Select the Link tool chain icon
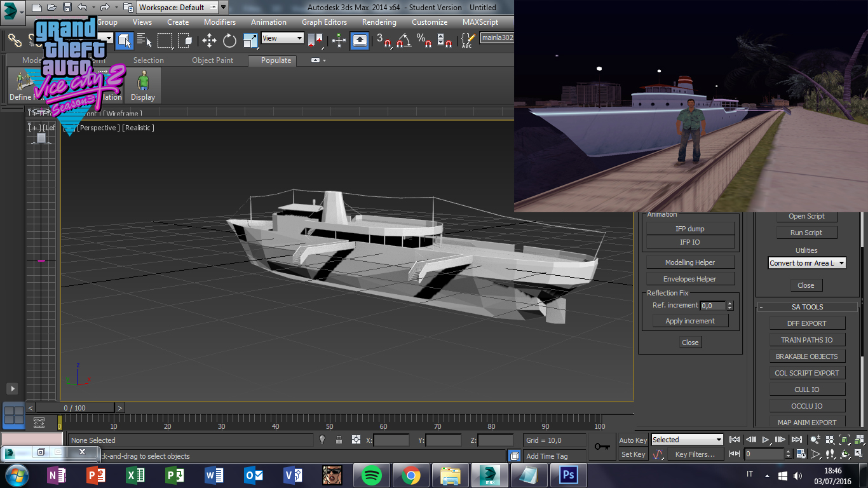This screenshot has height=488, width=868. point(15,40)
